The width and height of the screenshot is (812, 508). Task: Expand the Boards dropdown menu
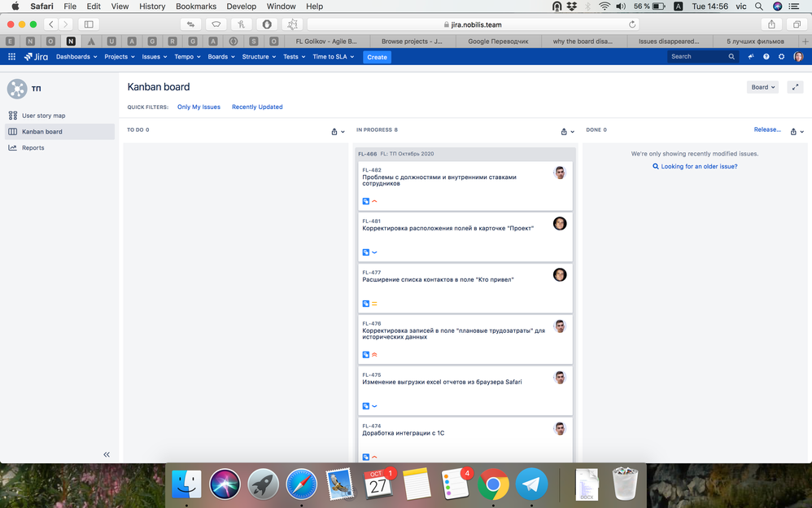pyautogui.click(x=221, y=56)
